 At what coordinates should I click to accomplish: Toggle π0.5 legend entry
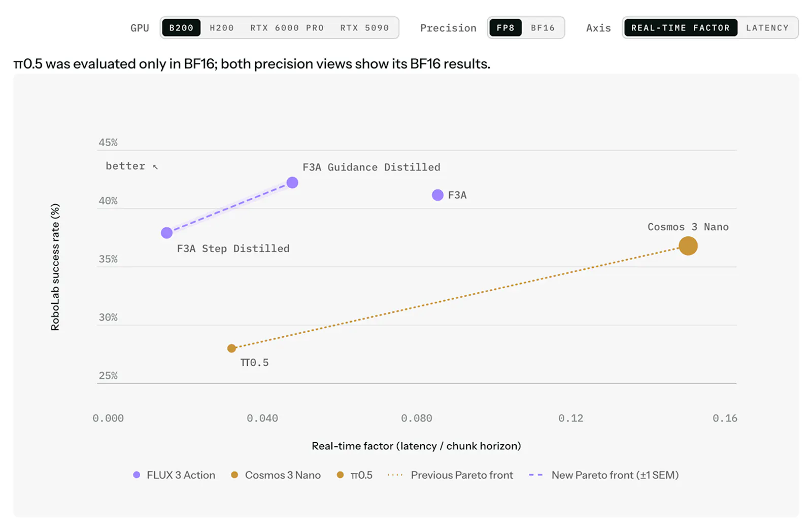[355, 475]
